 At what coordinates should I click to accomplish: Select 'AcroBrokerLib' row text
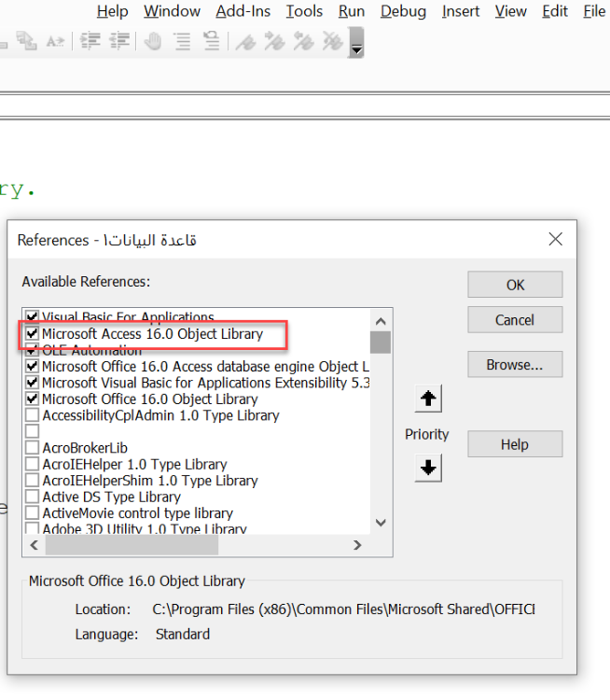(85, 448)
